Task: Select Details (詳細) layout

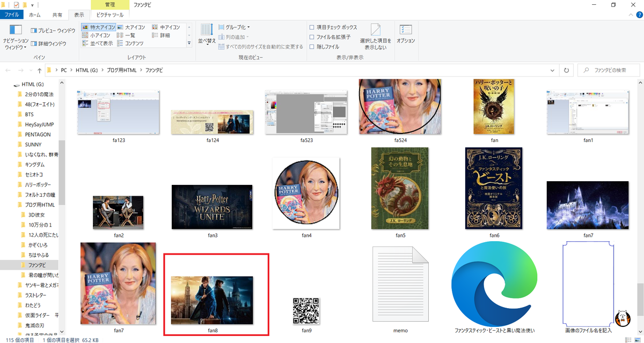Action: click(x=161, y=35)
